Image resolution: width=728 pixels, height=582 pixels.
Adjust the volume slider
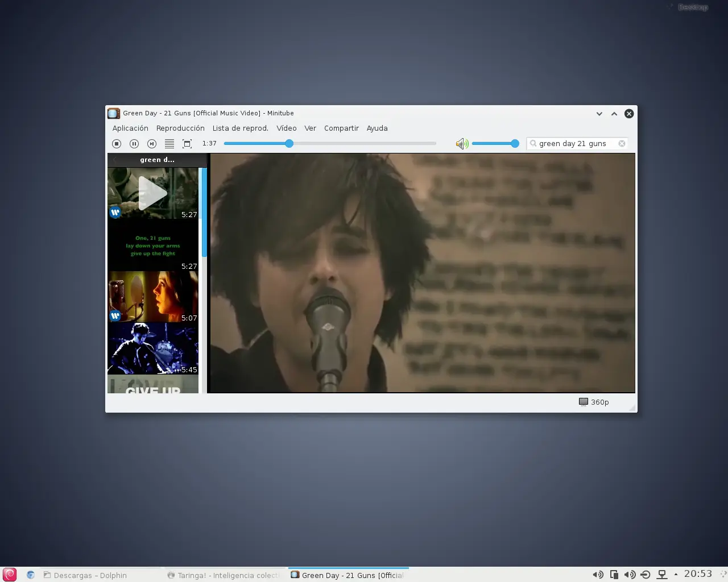tap(495, 144)
